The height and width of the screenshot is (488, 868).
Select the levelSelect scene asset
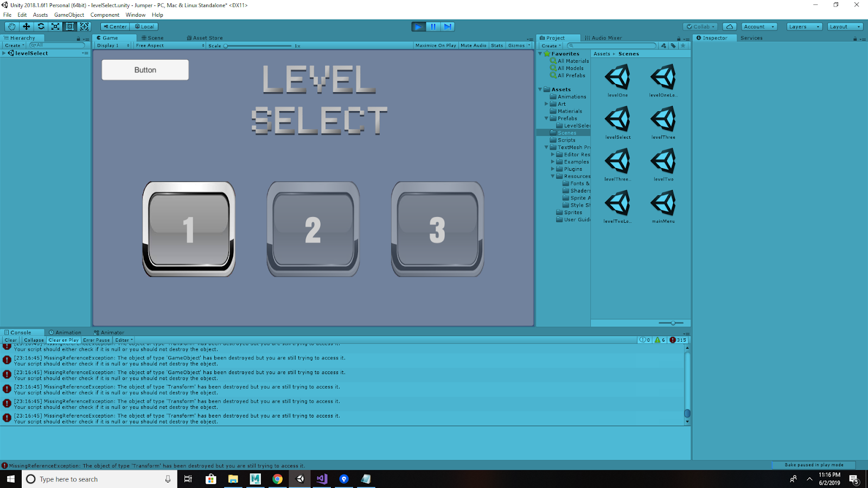point(618,123)
